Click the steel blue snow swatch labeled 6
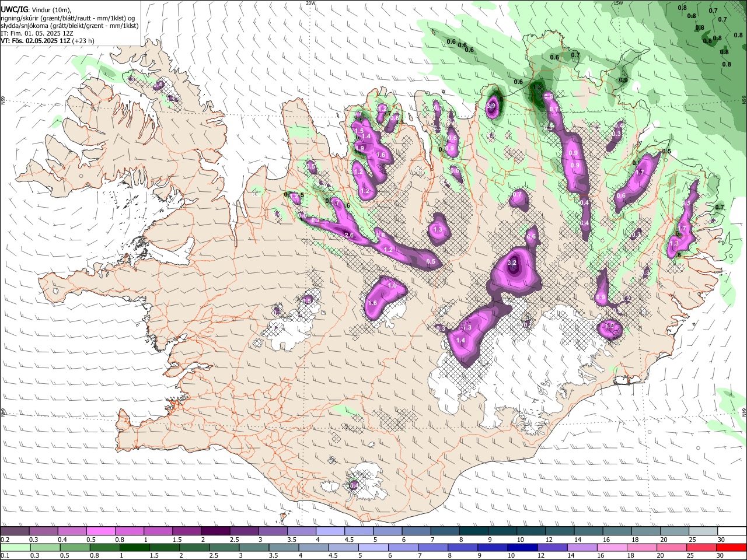 pos(417,531)
